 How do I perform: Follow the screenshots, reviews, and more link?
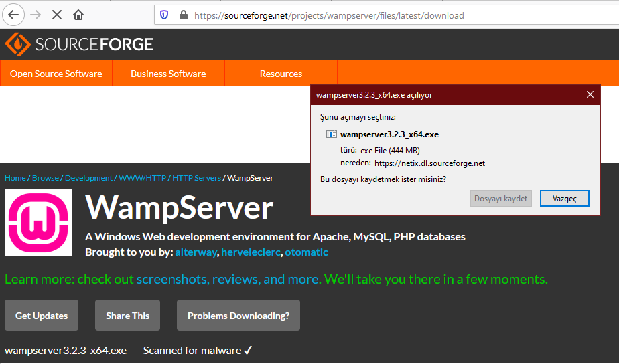(228, 279)
